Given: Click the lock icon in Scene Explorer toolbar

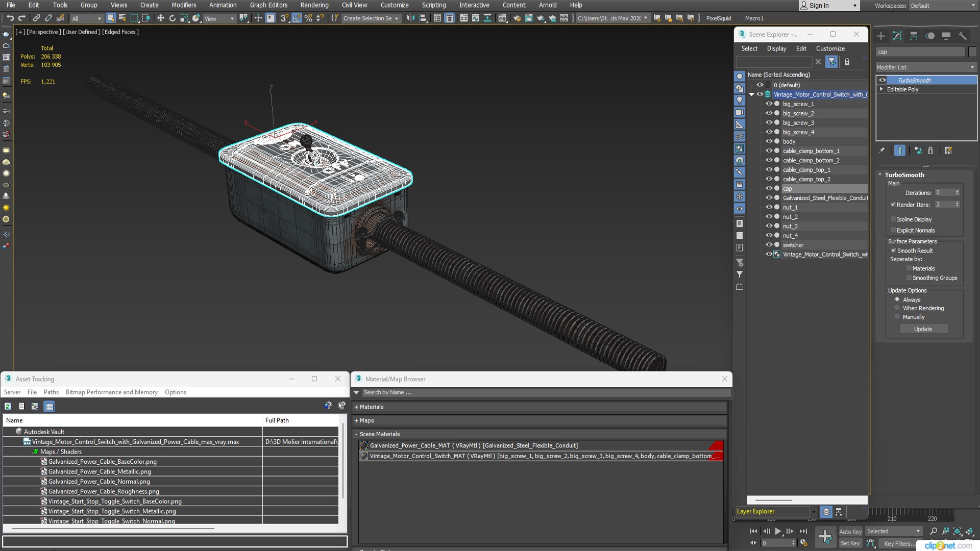Looking at the screenshot, I should (847, 62).
